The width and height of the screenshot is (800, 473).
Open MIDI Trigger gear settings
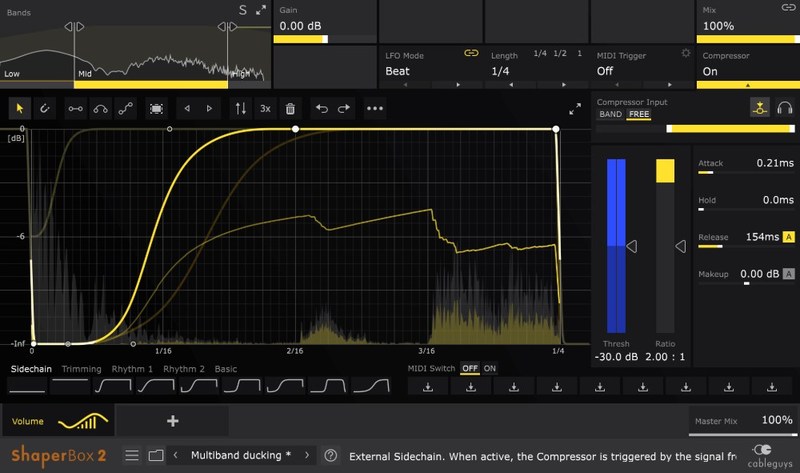pos(685,53)
